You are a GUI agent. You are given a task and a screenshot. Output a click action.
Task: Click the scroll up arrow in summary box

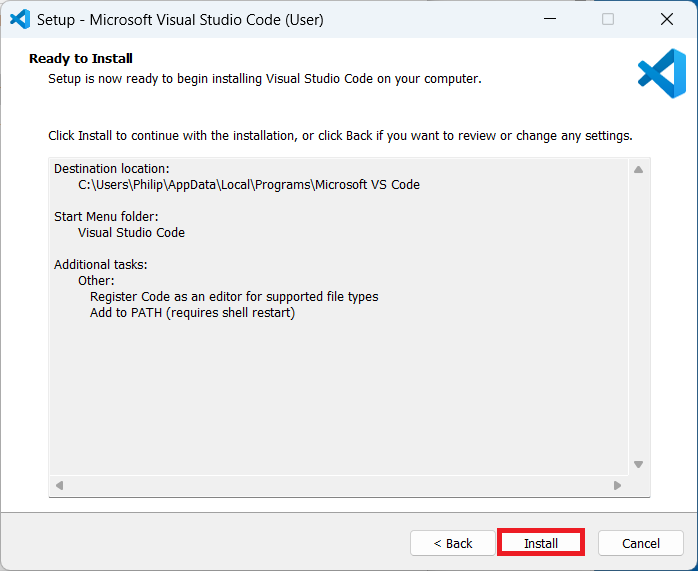click(x=638, y=169)
